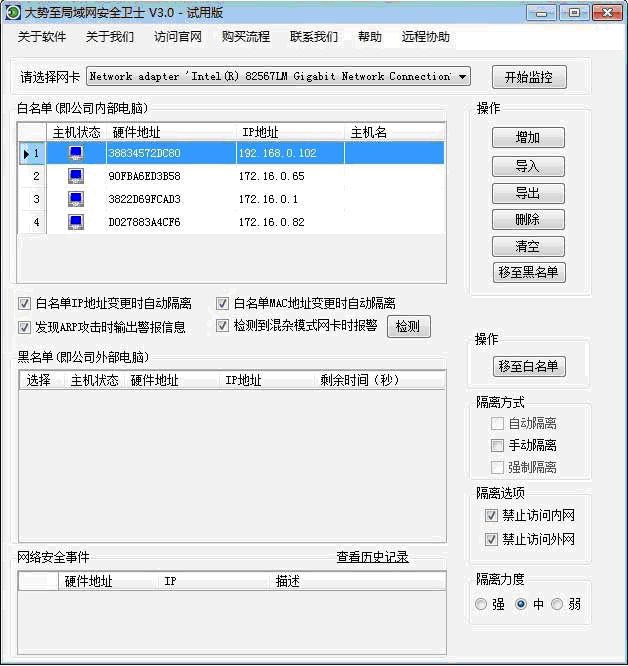Open the 远程协助 menu
The height and width of the screenshot is (666, 628).
tap(425, 37)
